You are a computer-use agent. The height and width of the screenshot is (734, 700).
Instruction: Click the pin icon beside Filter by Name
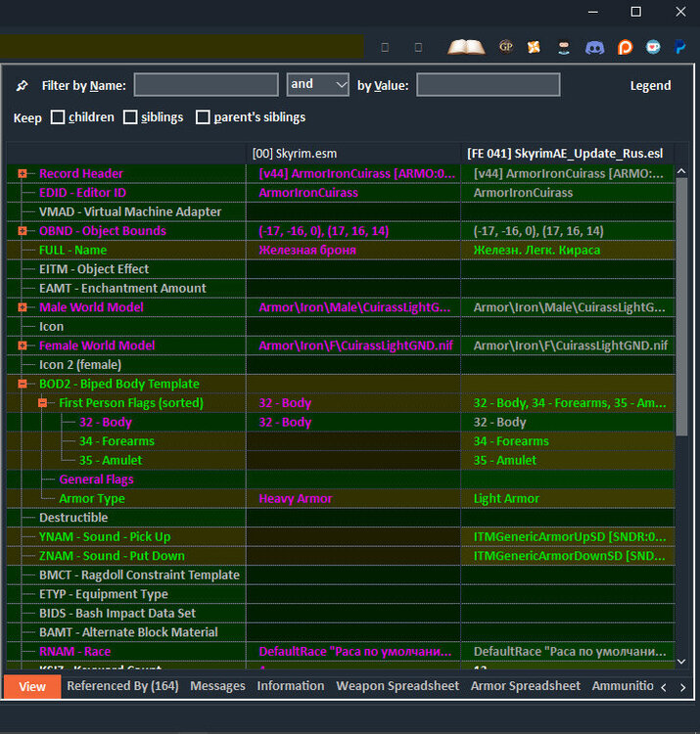pos(22,86)
